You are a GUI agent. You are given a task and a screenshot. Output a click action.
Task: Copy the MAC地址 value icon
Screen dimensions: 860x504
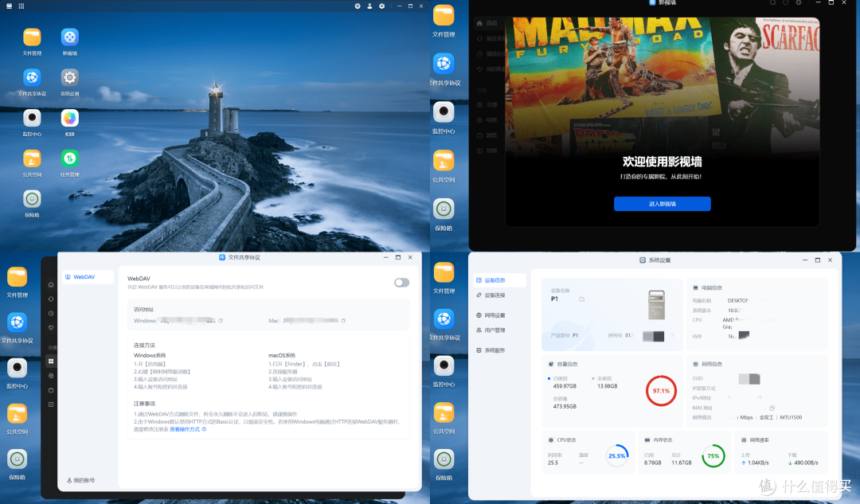click(x=772, y=408)
